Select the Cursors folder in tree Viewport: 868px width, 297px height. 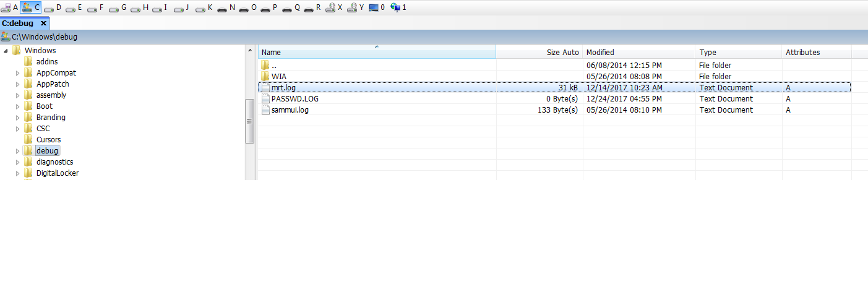[x=48, y=140]
